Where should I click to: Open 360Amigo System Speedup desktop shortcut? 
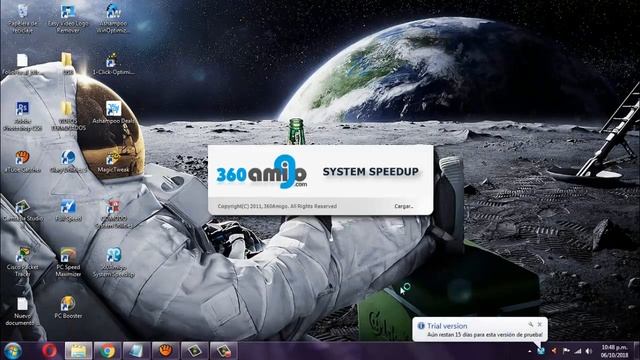113,262
